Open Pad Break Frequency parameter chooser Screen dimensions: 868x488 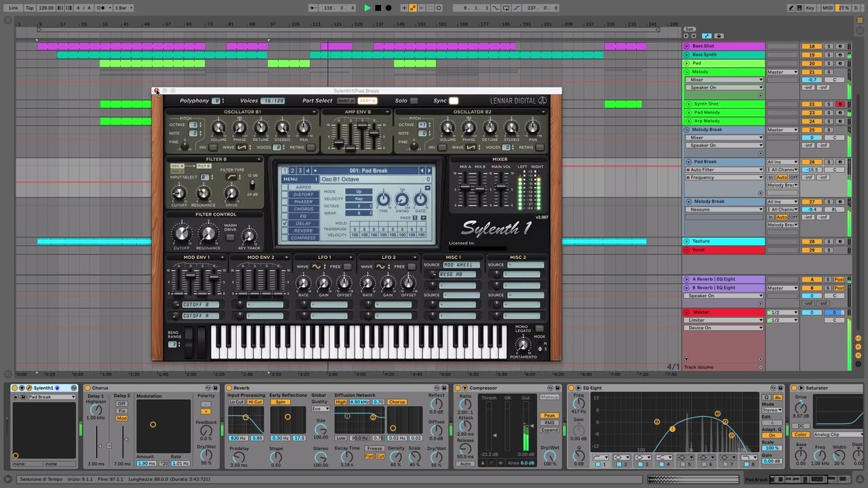pyautogui.click(x=724, y=178)
